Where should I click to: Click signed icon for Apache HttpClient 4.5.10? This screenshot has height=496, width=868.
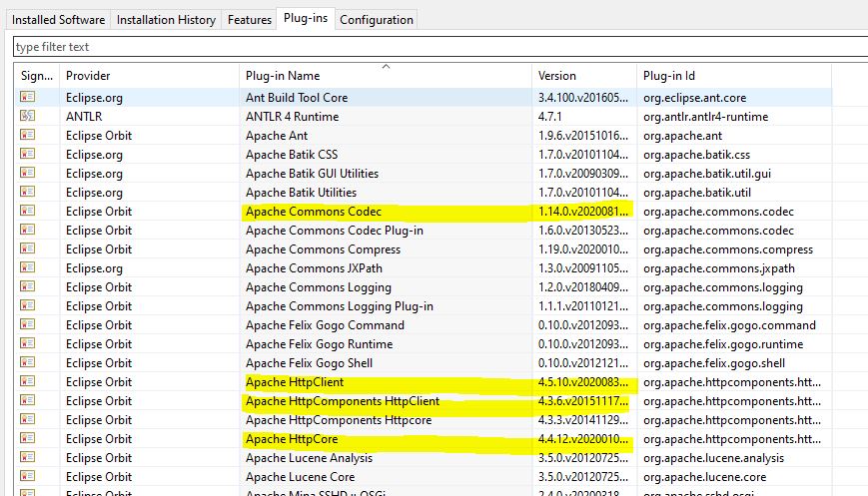[28, 380]
